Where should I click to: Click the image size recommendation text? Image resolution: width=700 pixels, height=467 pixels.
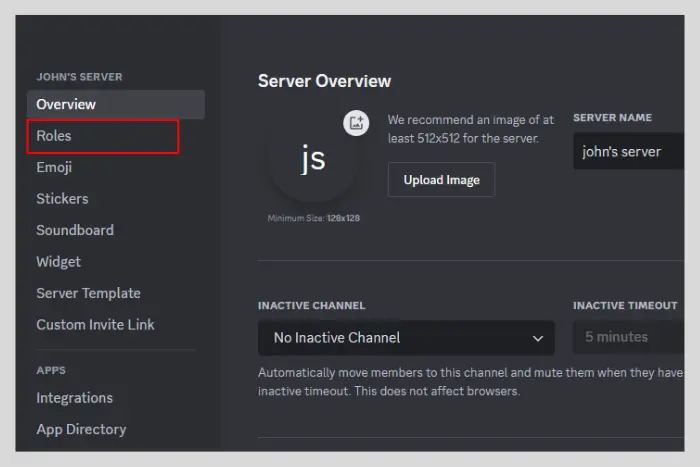tap(471, 129)
